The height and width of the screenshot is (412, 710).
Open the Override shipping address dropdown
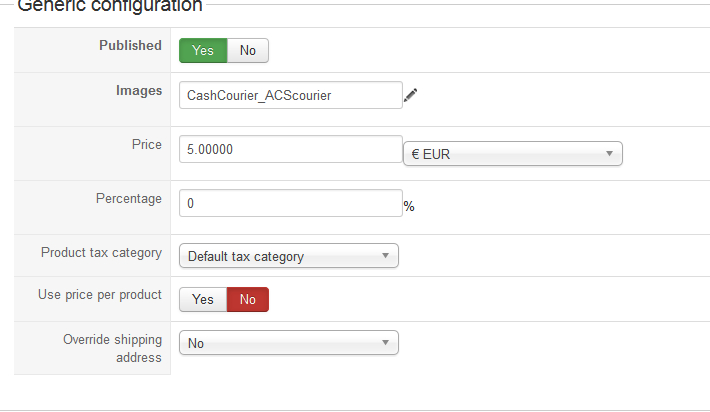(x=289, y=343)
